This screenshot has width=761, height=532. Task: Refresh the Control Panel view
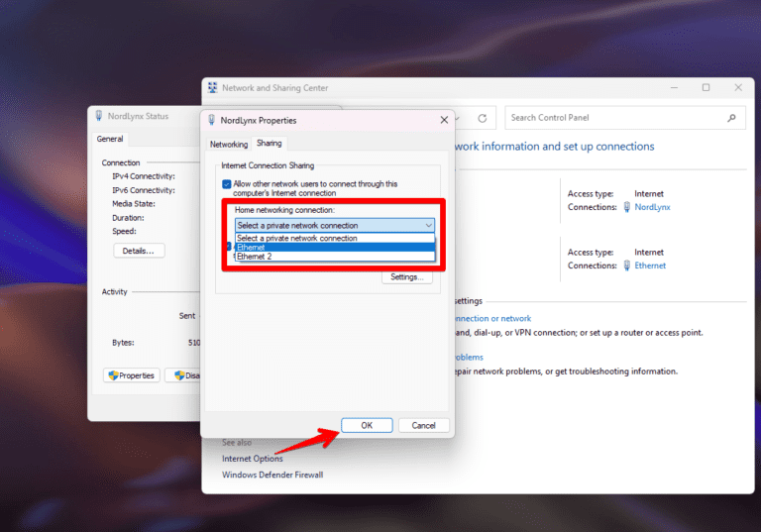(x=482, y=118)
